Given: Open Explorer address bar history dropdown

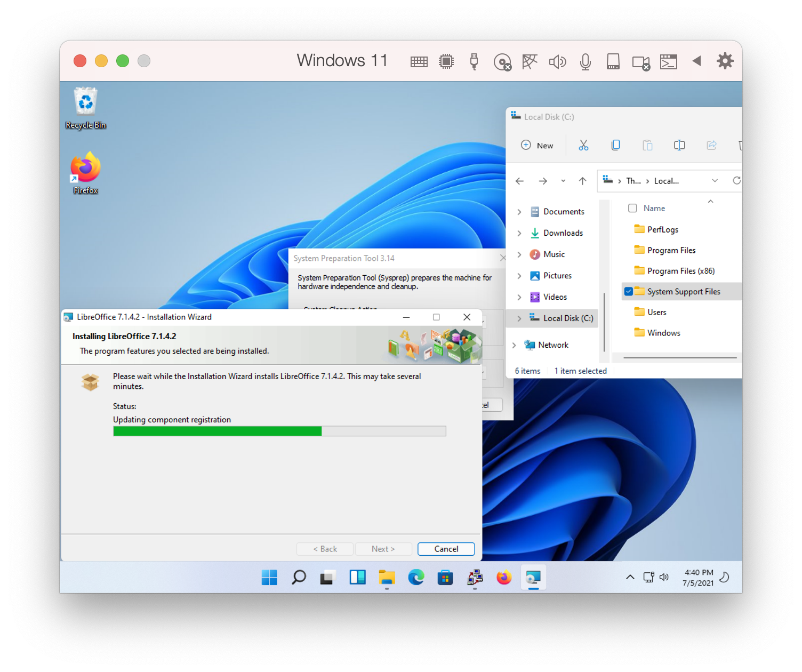Looking at the screenshot, I should (x=715, y=181).
